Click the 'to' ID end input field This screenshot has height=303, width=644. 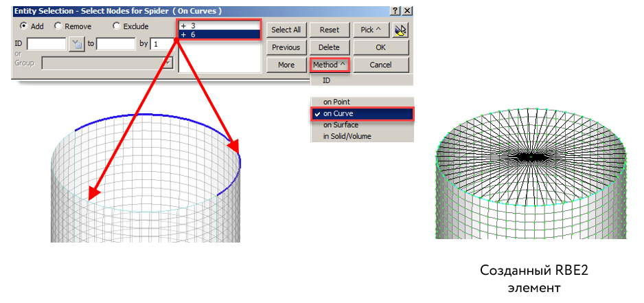[116, 43]
